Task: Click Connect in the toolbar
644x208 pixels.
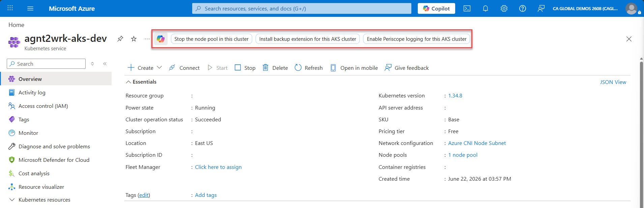Action: point(184,68)
